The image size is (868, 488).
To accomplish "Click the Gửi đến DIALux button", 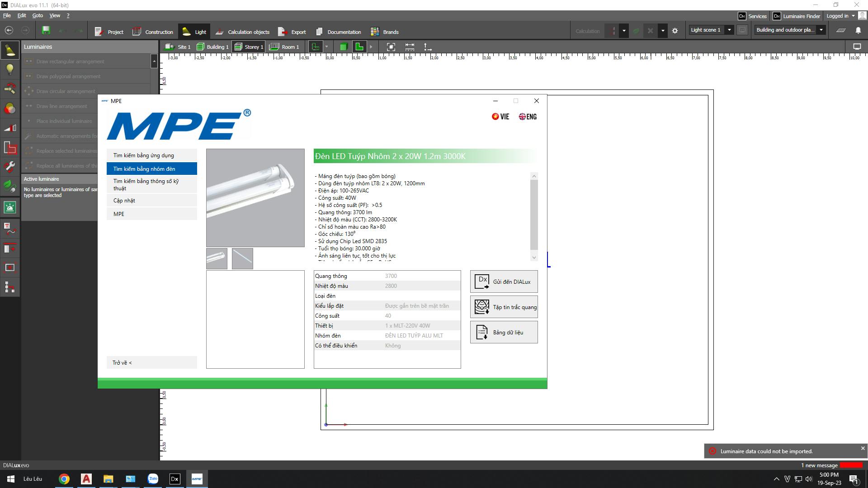I will click(504, 282).
